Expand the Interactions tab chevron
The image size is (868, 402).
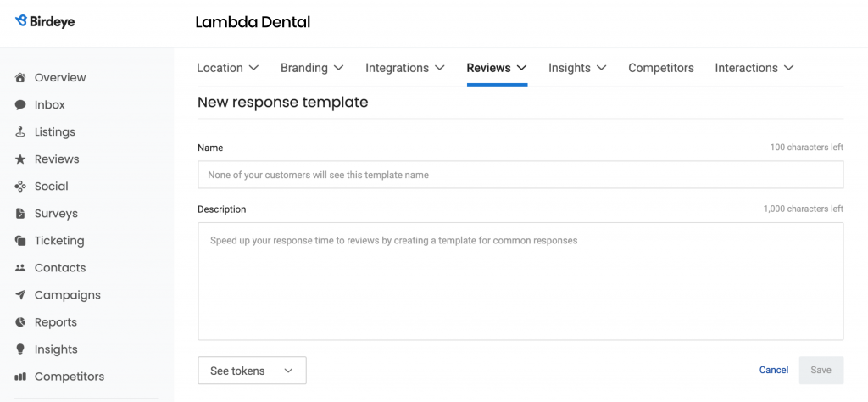click(x=789, y=68)
